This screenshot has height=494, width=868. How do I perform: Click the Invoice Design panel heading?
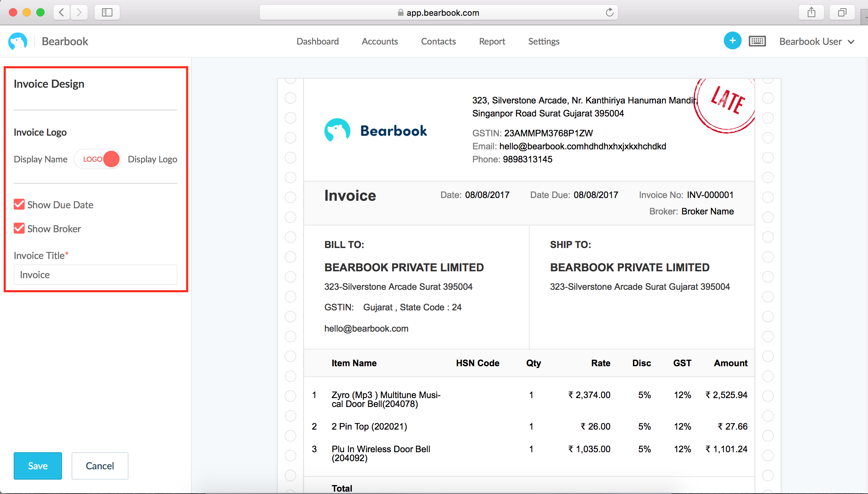(49, 84)
